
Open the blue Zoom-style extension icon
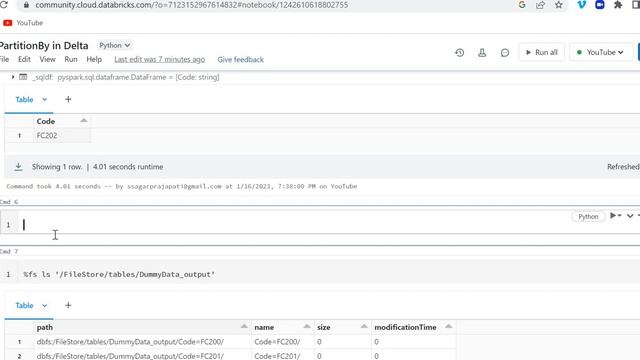click(600, 5)
